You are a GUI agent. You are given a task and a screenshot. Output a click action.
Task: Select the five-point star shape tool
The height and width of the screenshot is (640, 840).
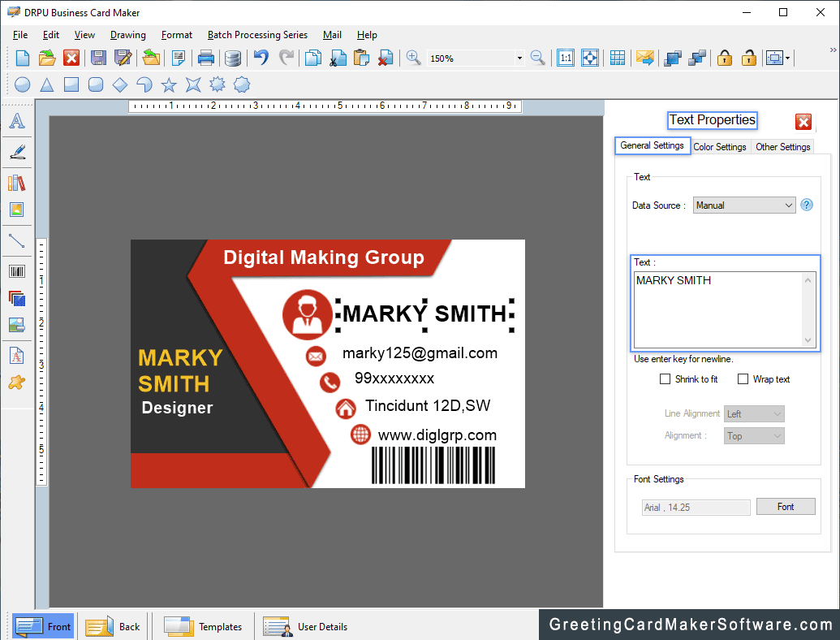pyautogui.click(x=169, y=84)
